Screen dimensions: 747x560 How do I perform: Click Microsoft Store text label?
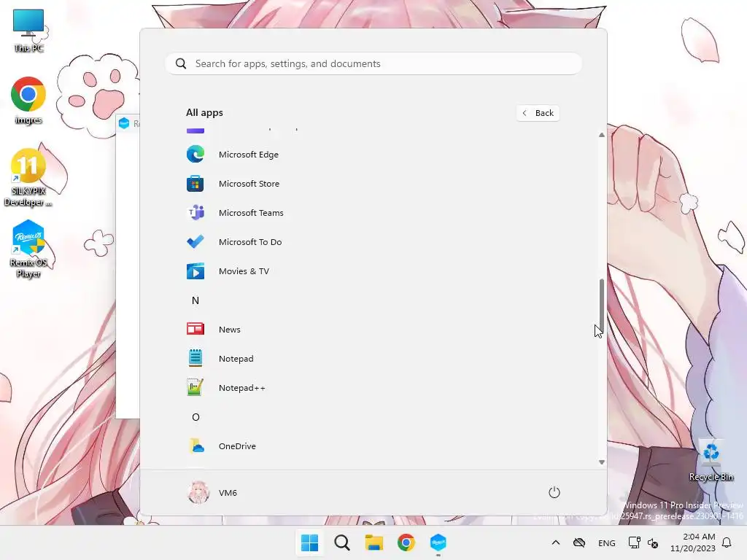tap(249, 183)
